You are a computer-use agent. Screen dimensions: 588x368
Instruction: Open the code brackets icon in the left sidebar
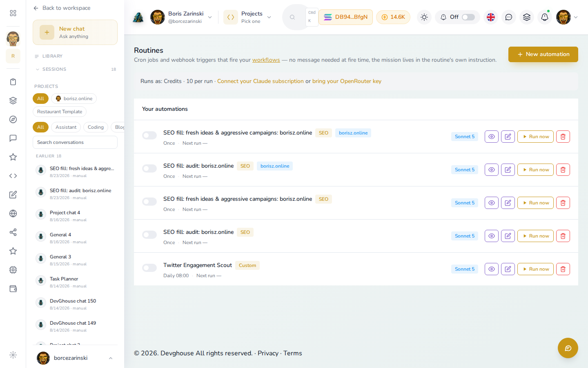point(13,176)
